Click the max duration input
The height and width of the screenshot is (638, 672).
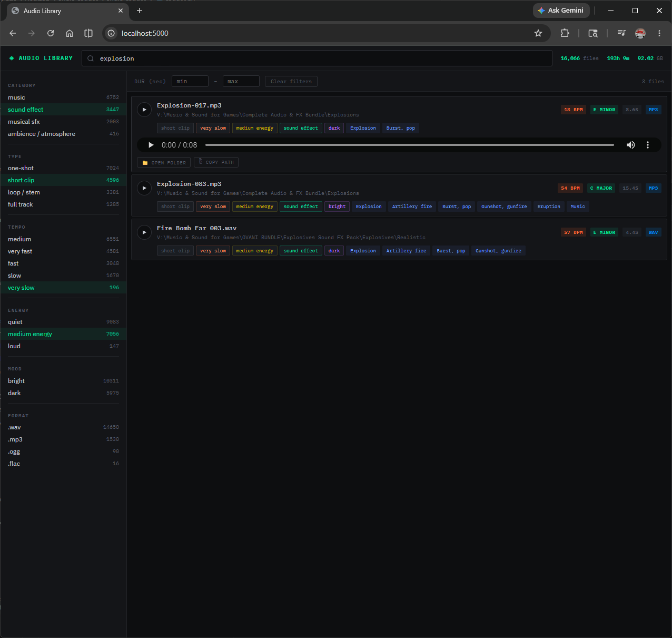241,81
